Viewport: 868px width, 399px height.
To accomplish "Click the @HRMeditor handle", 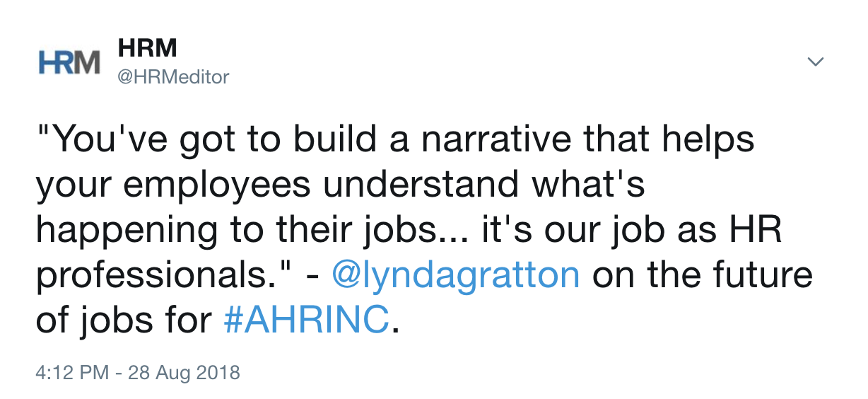I will click(x=173, y=76).
